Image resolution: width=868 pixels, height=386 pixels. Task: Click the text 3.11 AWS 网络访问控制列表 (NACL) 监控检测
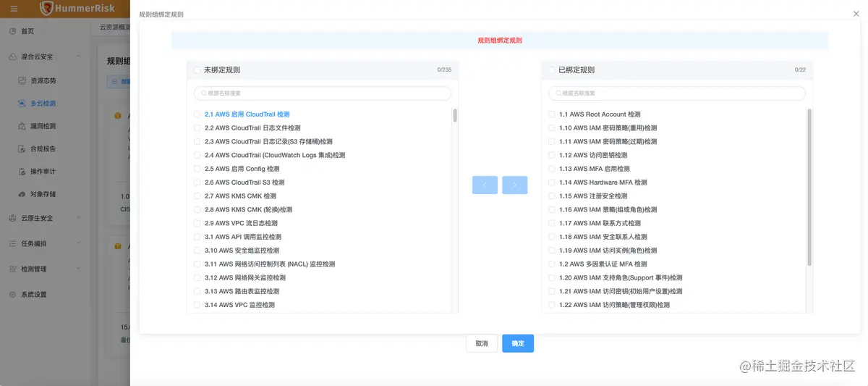tap(270, 264)
